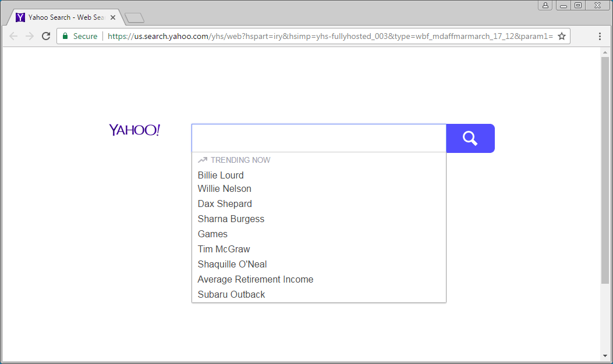
Task: Select the Yahoo Search - Web Search tab
Action: [x=66, y=17]
